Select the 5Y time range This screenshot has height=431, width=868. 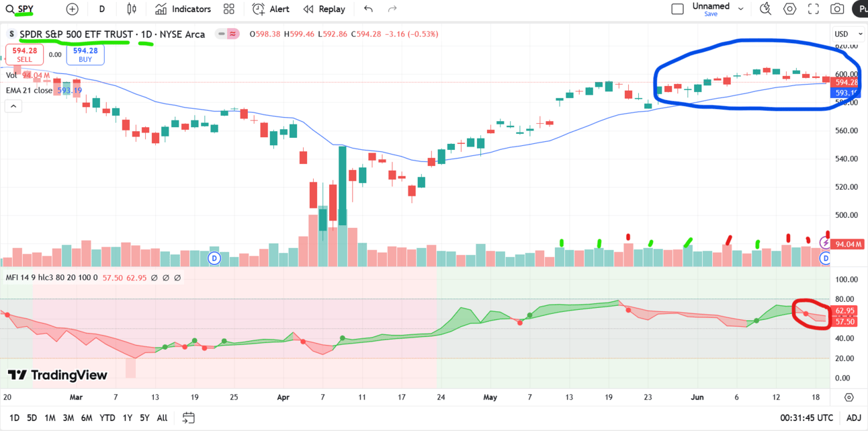tap(144, 418)
